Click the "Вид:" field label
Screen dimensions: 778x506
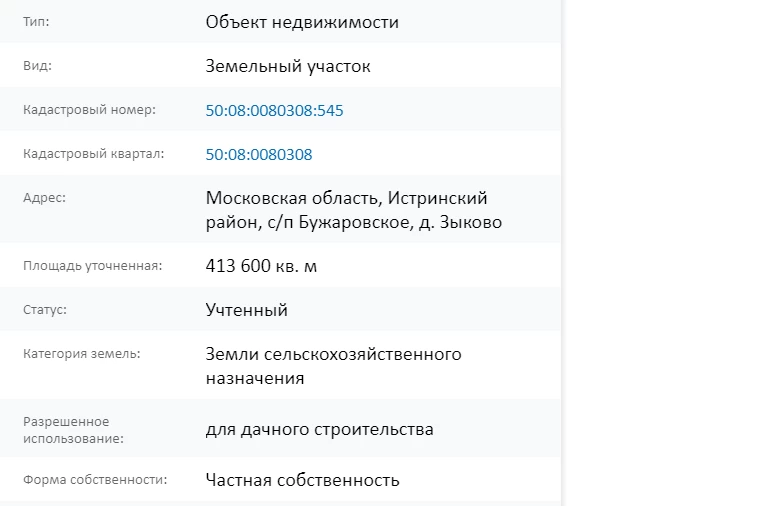pyautogui.click(x=37, y=66)
